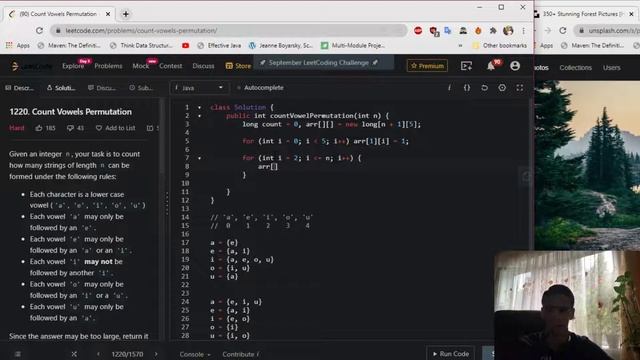Screen dimensions: 640x360
Task: Click the Premium button
Action: [x=427, y=66]
